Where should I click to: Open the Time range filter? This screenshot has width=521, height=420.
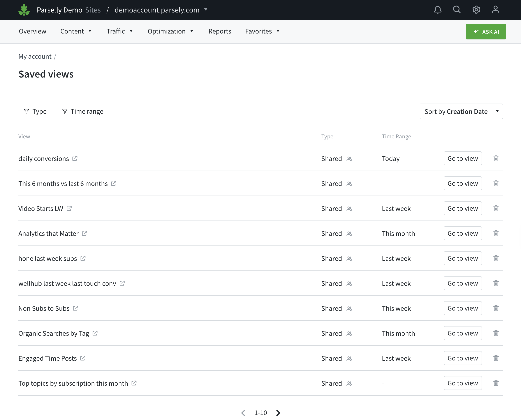(83, 111)
